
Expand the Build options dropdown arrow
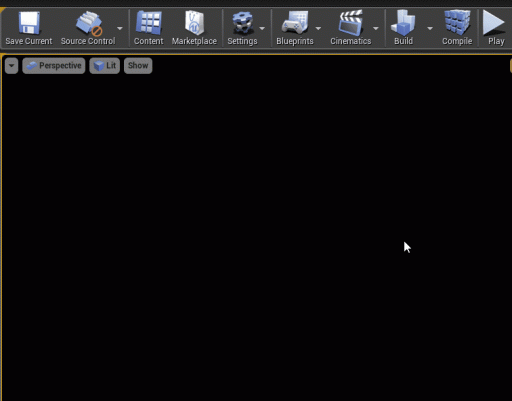(430, 29)
